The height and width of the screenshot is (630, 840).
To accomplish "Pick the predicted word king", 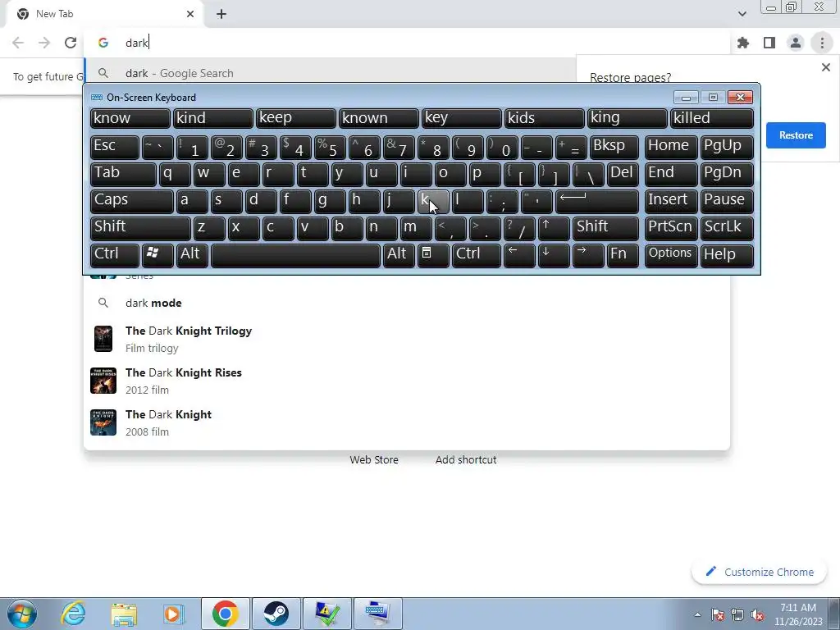I will (x=628, y=118).
